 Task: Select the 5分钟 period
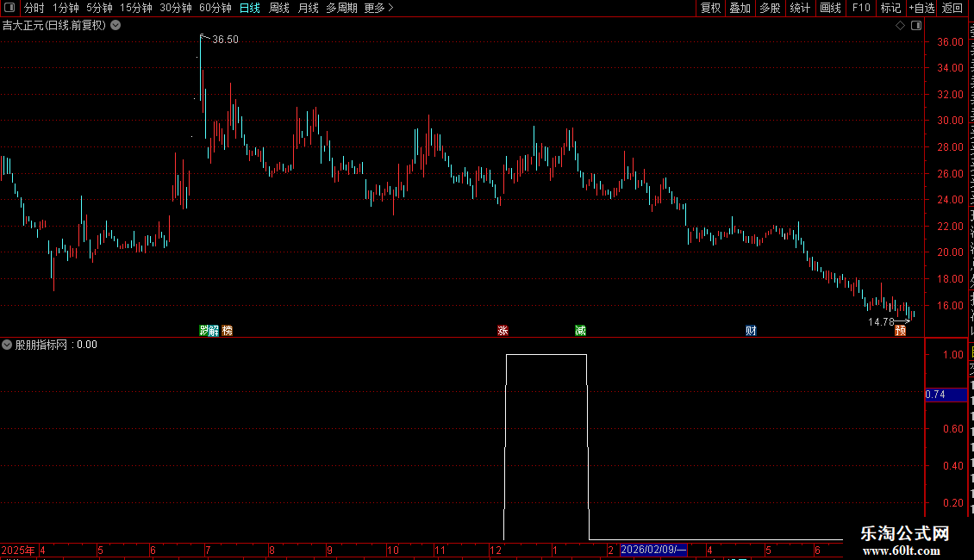pos(99,8)
